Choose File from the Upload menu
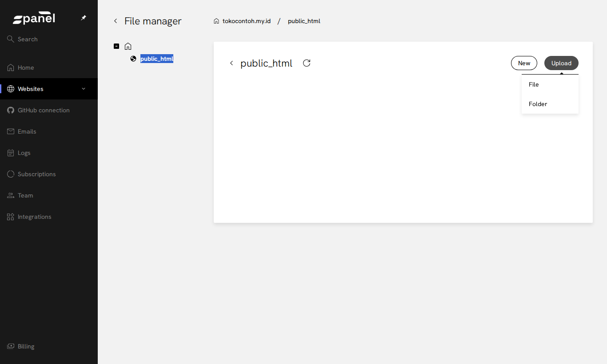 [x=550, y=84]
